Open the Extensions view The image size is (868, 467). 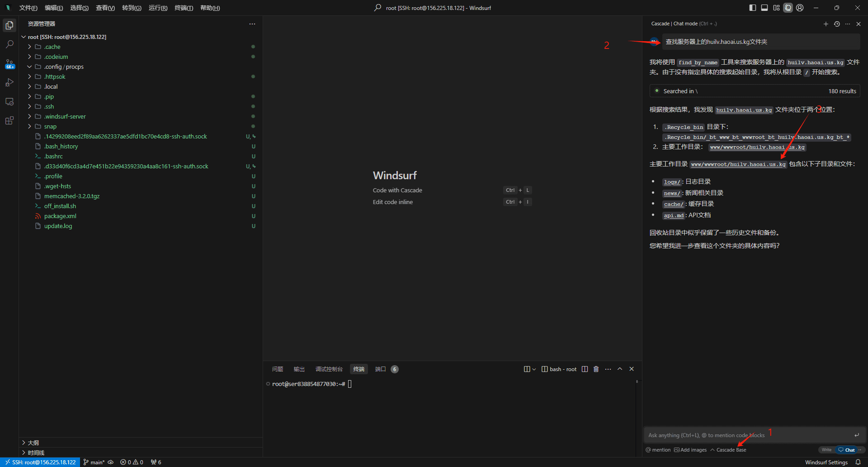[x=9, y=121]
